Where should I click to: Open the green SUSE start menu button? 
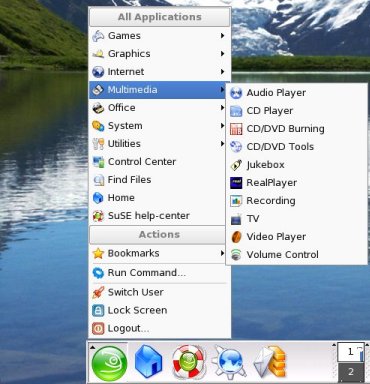pos(109,364)
